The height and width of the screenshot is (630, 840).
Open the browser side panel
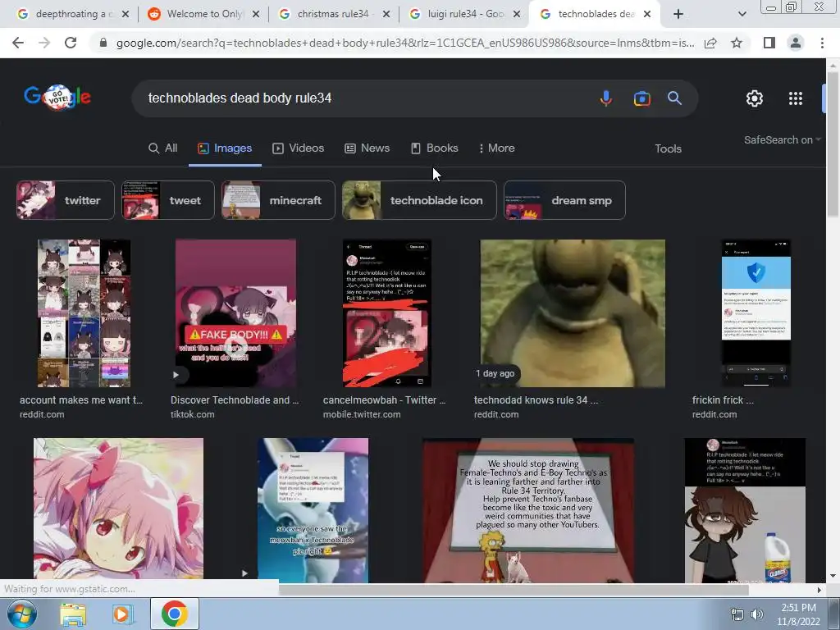(x=769, y=43)
